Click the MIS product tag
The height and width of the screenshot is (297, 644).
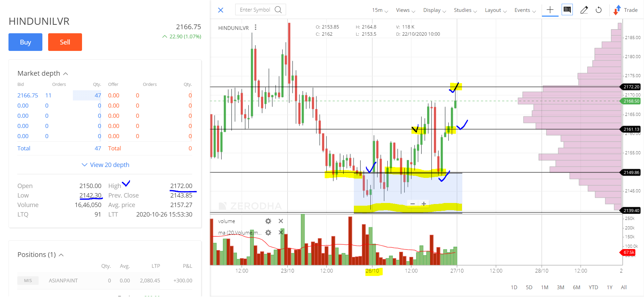pos(28,280)
